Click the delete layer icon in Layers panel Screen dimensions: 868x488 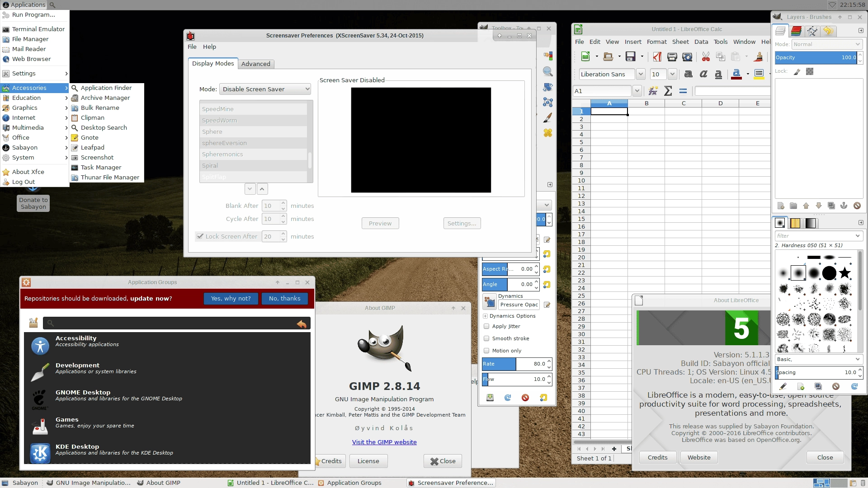[x=857, y=206]
